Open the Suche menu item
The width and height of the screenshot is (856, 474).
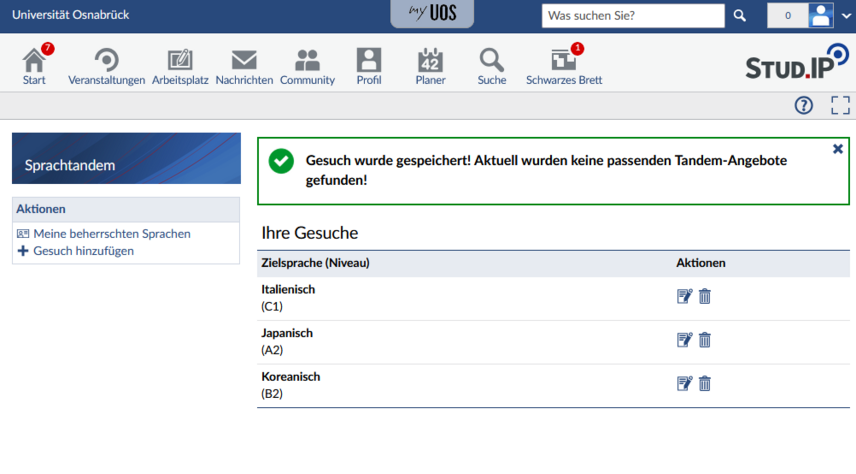pyautogui.click(x=491, y=62)
